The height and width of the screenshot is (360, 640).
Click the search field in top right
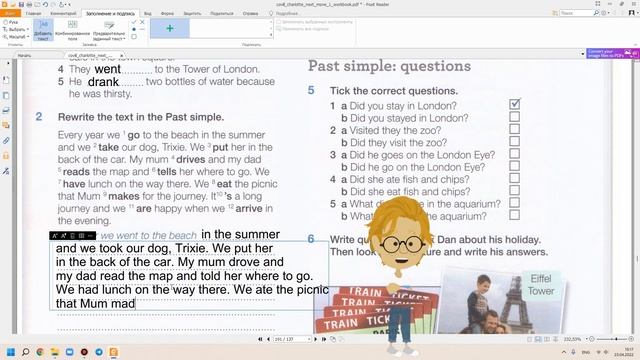click(576, 13)
